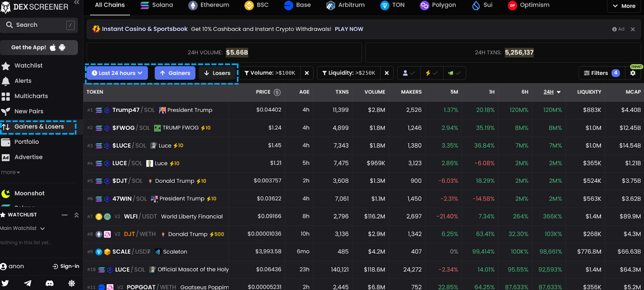Collapse the sidebar with the double-chevron icon
This screenshot has width=644, height=290.
pos(76,2)
